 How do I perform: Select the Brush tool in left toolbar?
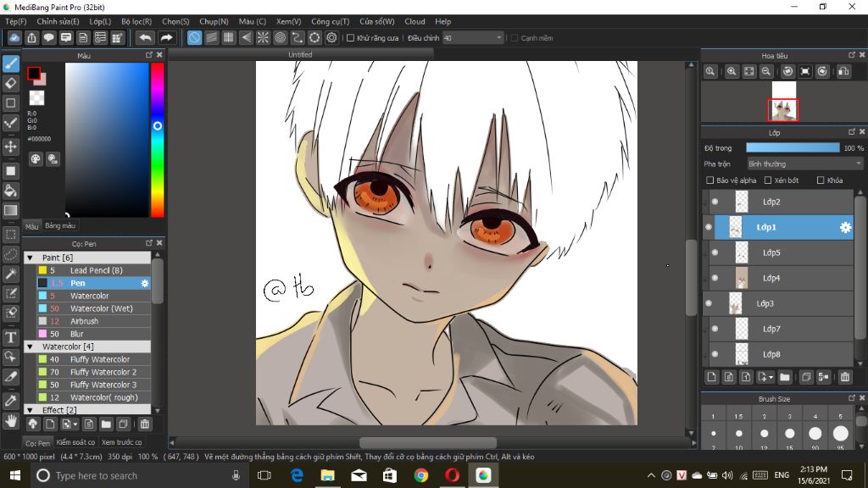(x=10, y=64)
